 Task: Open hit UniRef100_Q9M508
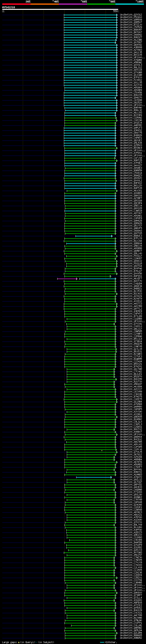(131, 20)
